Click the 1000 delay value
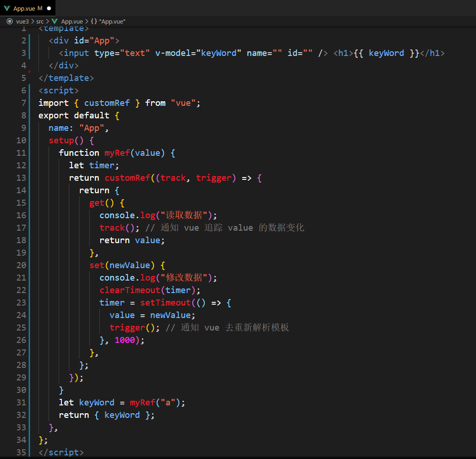The height and width of the screenshot is (459, 476). [x=125, y=340]
